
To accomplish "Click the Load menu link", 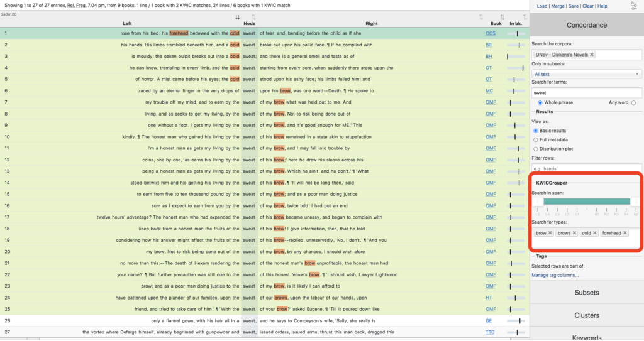I will pos(541,6).
